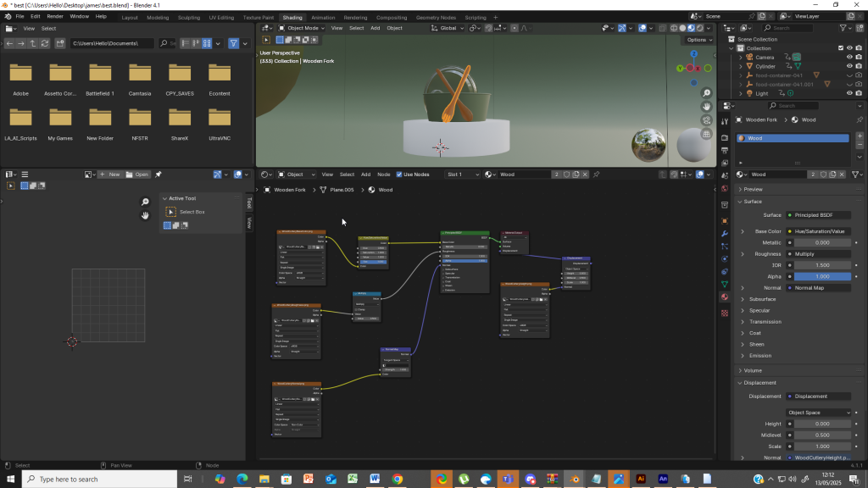868x488 pixels.
Task: Create new directory icon in file browser
Action: click(x=59, y=43)
